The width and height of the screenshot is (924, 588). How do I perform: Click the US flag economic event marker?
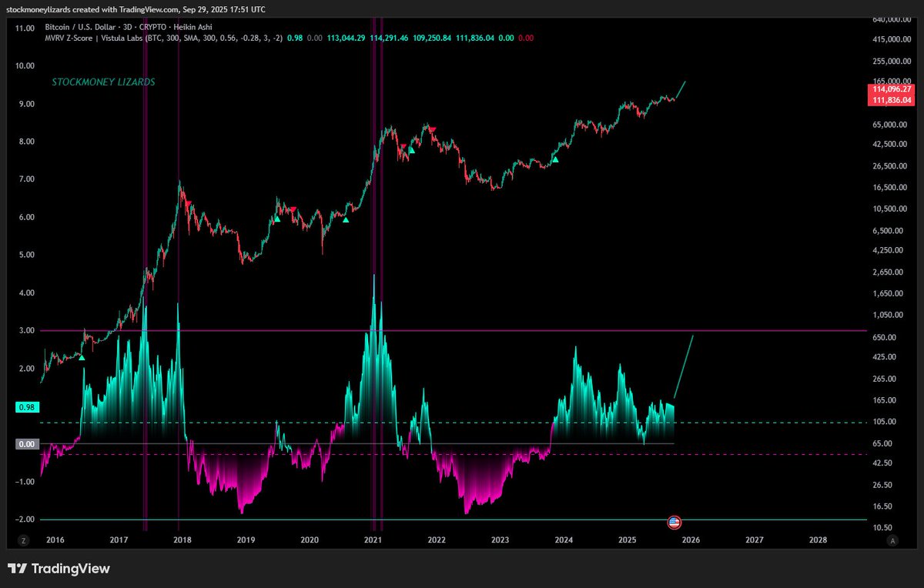point(674,523)
